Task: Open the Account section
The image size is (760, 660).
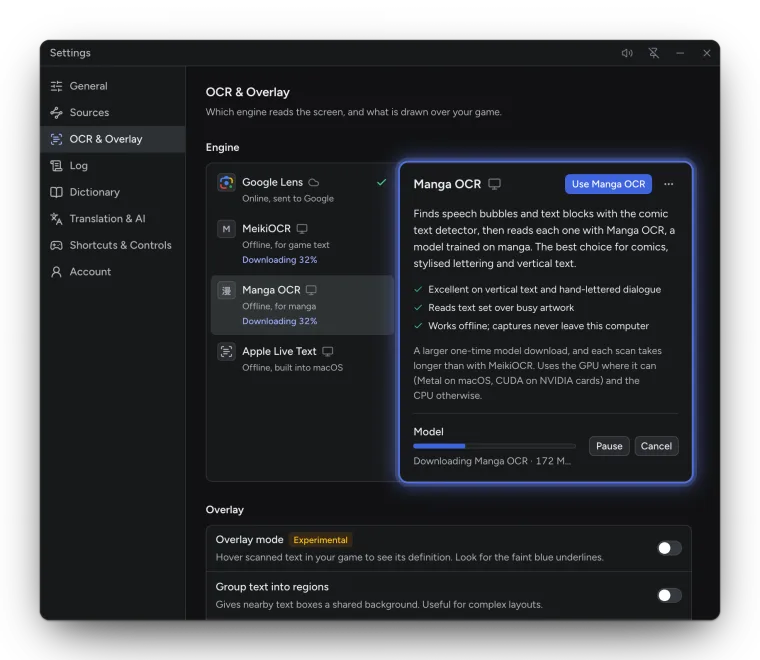Action: pyautogui.click(x=112, y=272)
